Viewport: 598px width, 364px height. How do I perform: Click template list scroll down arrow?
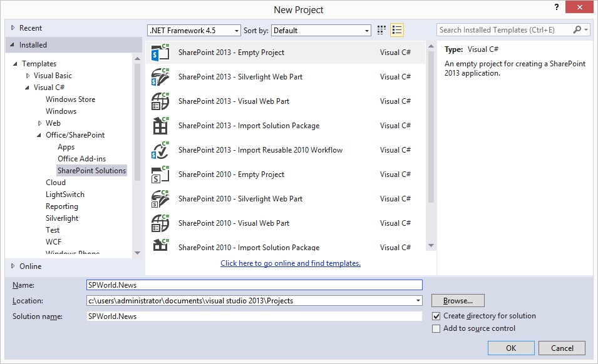[431, 246]
